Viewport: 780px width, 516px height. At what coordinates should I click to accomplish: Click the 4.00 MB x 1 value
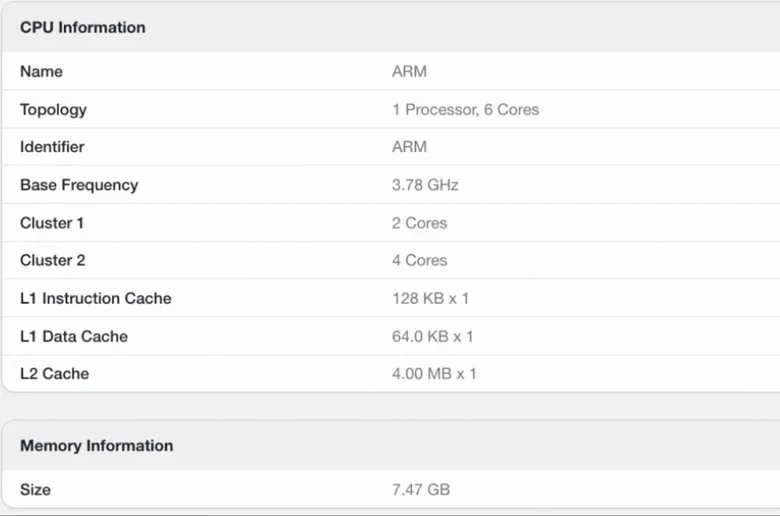[x=434, y=374]
